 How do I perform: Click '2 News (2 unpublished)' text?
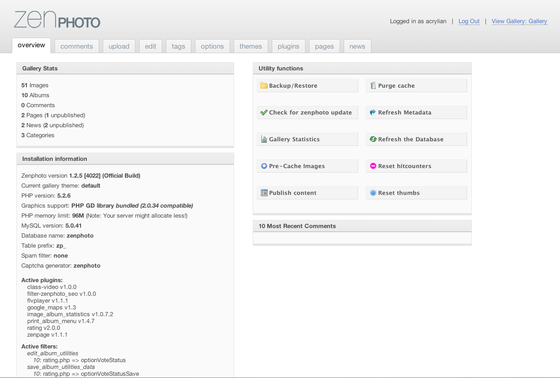[x=52, y=125]
